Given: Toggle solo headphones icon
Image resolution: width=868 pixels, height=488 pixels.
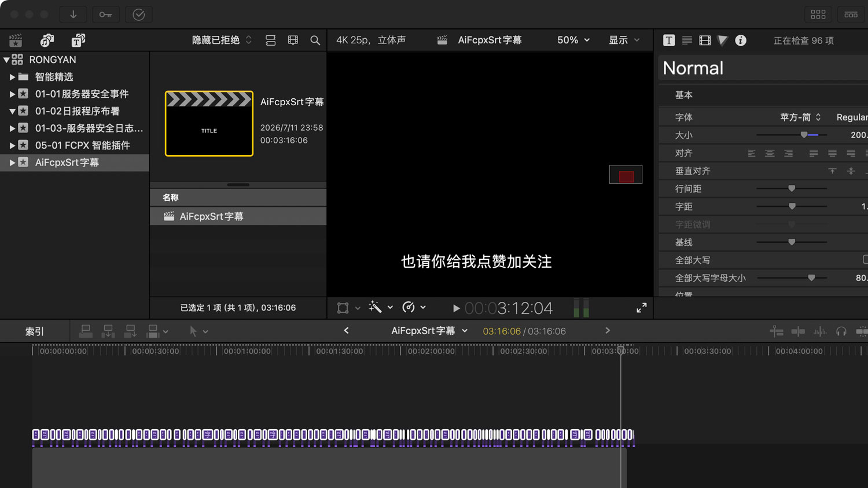Looking at the screenshot, I should click(841, 331).
